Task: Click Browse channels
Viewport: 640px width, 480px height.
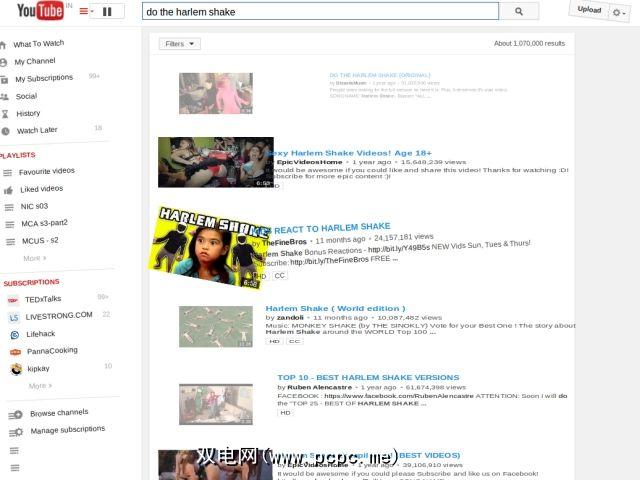Action: coord(59,413)
